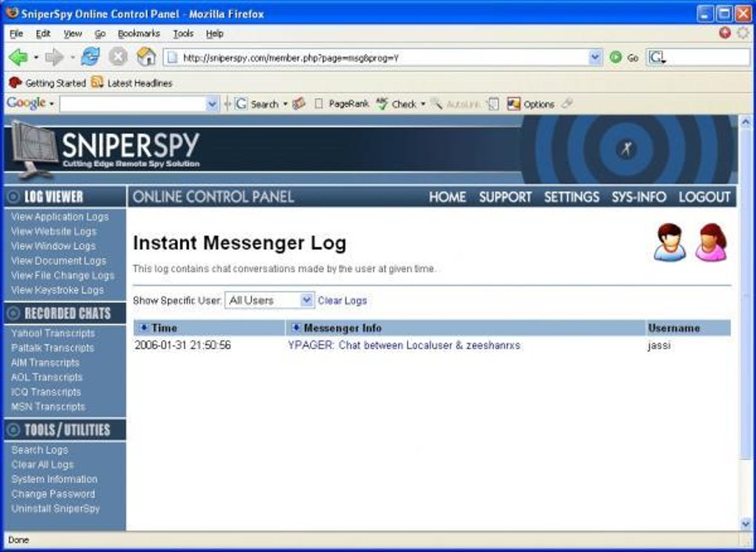Open YPAGER chat between Localuser & zeeshanrxs
The height and width of the screenshot is (552, 756).
coord(404,345)
